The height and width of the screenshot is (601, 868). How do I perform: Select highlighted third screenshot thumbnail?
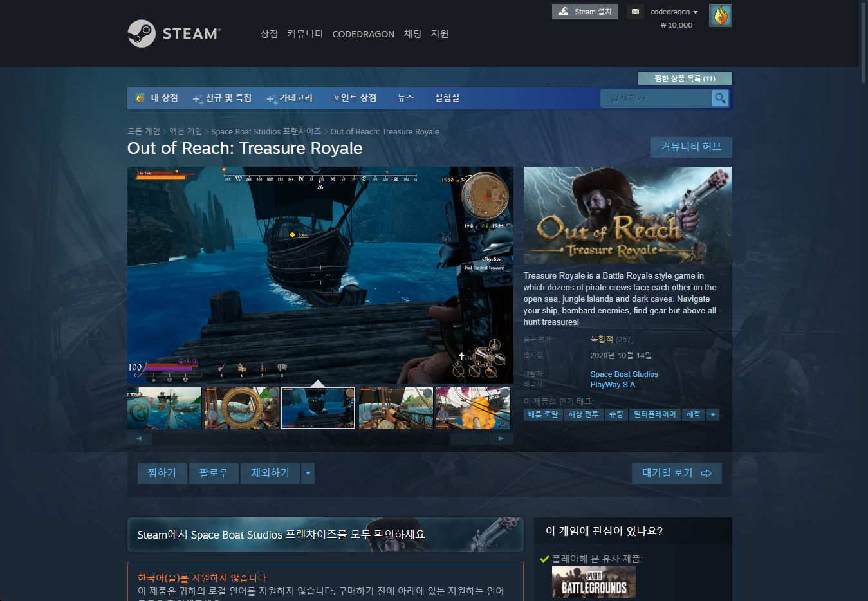318,408
